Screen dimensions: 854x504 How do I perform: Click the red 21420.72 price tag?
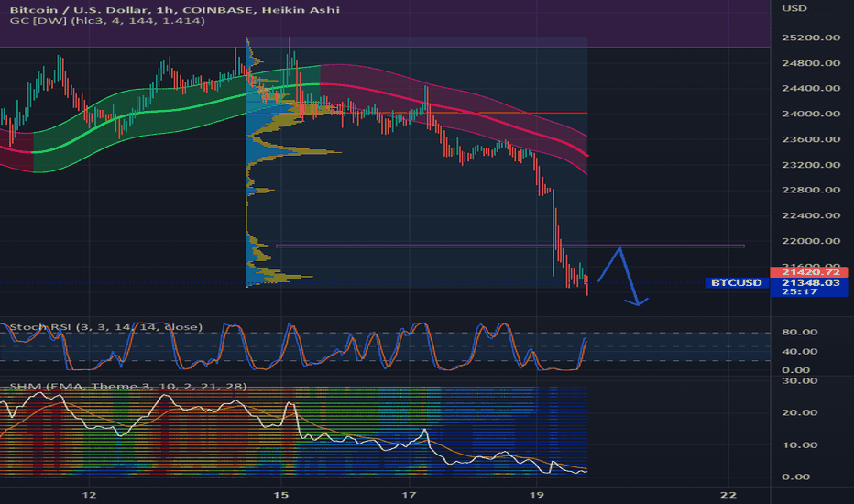pyautogui.click(x=809, y=272)
